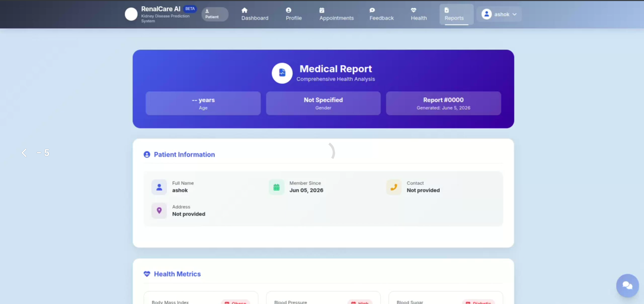Select the Not Specified Gender card
This screenshot has width=644, height=304.
coord(323,103)
